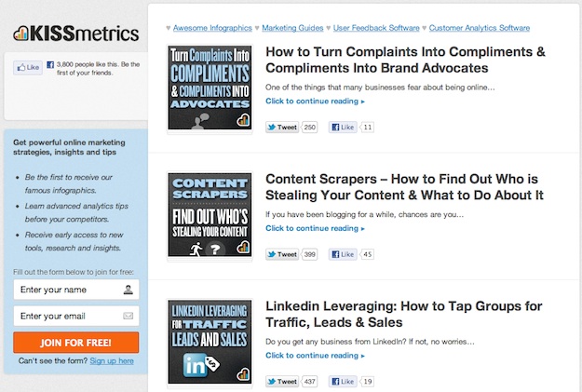Like the Content Scrapers article
582x392 pixels.
[x=344, y=253]
